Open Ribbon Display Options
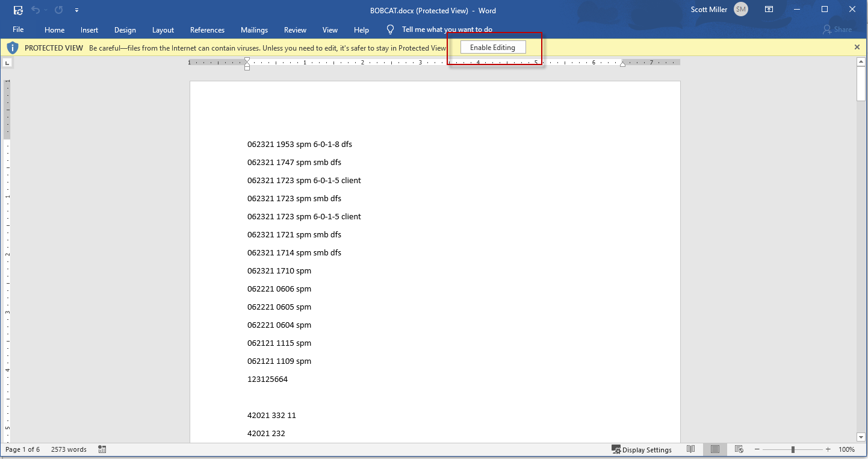This screenshot has width=868, height=459. coord(769,10)
